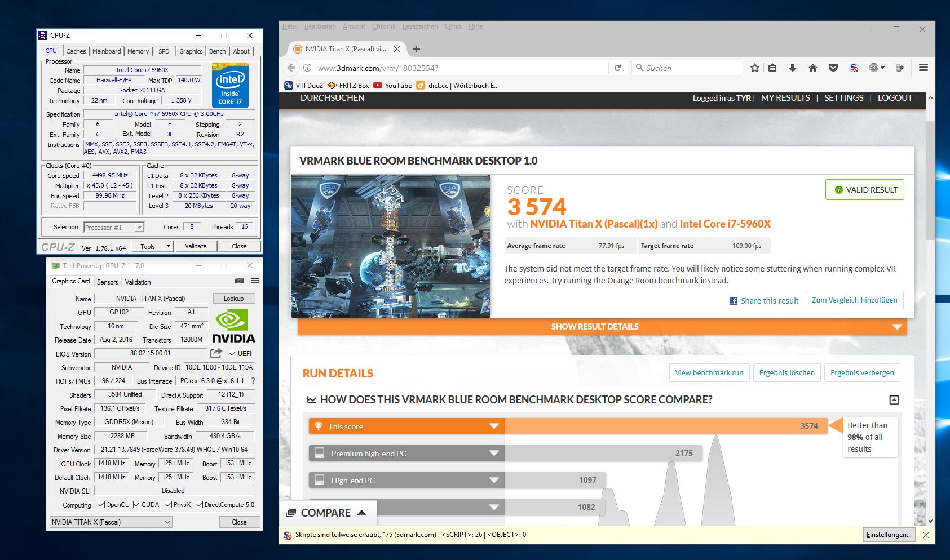Open CPU-Z Tools dropdown arrow
950x560 pixels.
168,246
